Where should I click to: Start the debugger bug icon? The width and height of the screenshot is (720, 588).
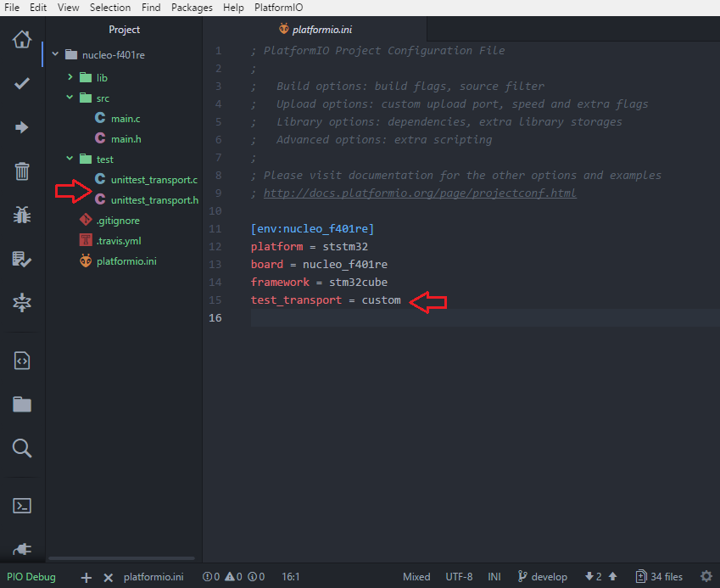coord(21,215)
